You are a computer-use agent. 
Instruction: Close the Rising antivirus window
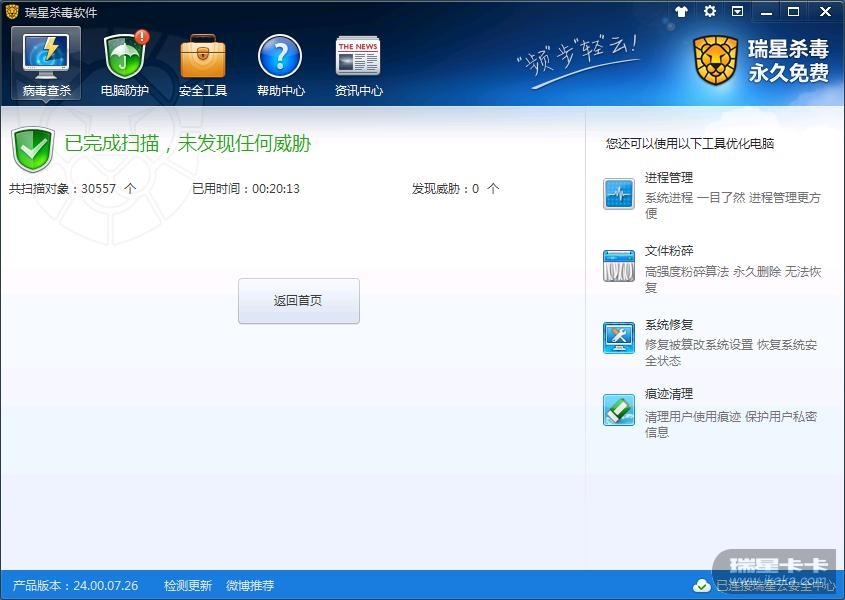825,11
